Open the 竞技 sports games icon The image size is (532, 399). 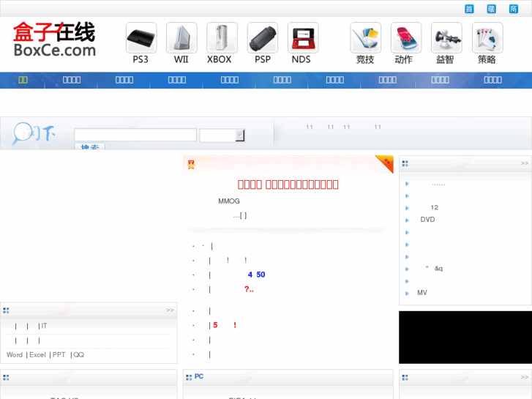[366, 38]
